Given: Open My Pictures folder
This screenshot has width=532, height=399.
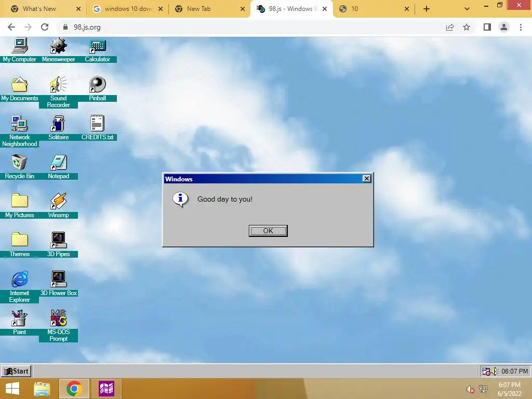Looking at the screenshot, I should [x=19, y=206].
